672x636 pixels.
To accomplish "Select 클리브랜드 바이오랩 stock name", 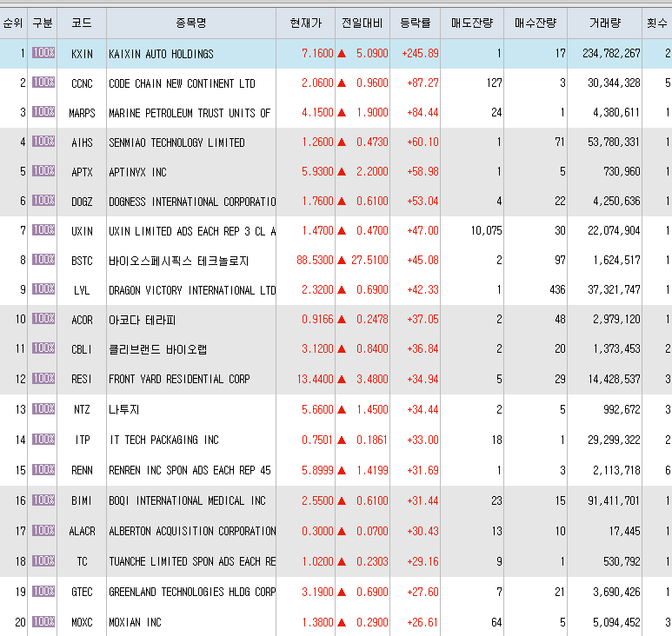I will 157,349.
